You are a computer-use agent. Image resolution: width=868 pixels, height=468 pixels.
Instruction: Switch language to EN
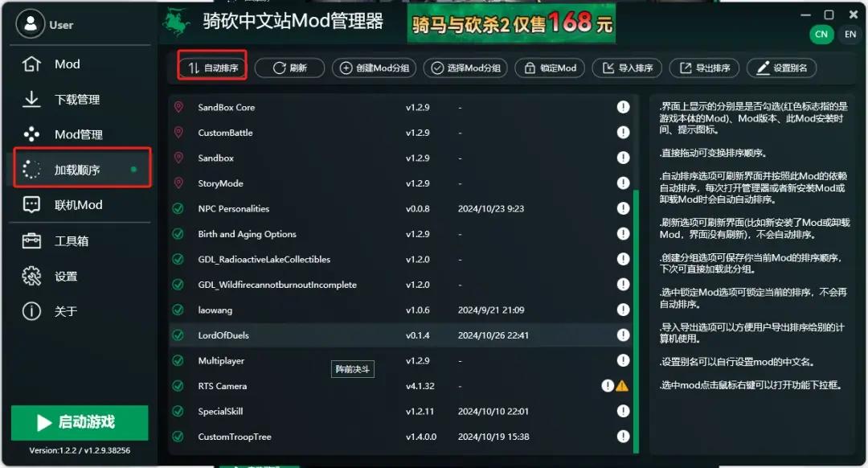[x=850, y=35]
